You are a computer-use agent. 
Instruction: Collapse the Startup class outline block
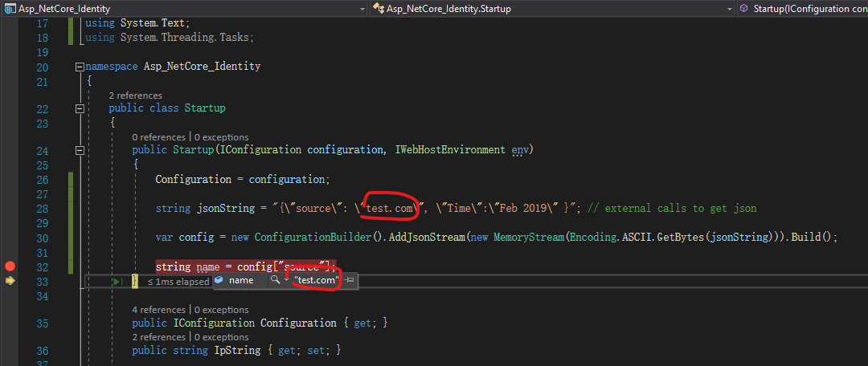point(80,108)
